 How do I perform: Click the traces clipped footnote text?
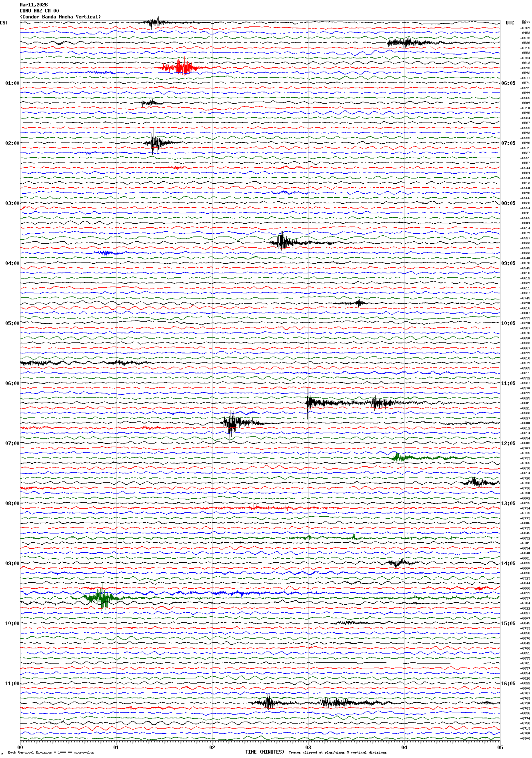pyautogui.click(x=338, y=752)
